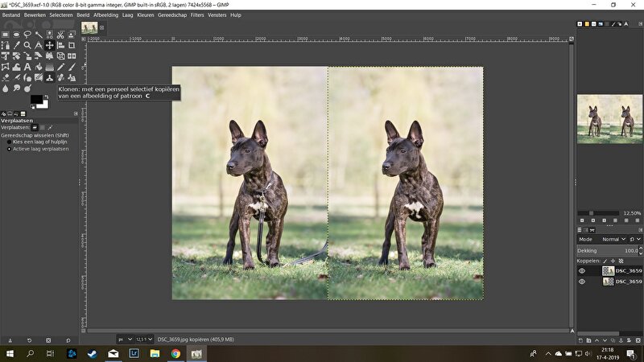Click the Dekking opacity slider

click(x=608, y=250)
